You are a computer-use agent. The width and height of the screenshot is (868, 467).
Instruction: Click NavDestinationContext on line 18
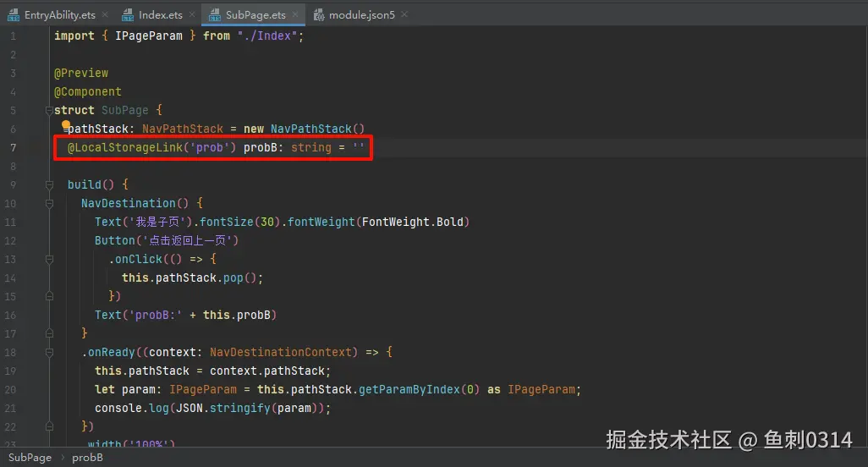[x=281, y=352]
